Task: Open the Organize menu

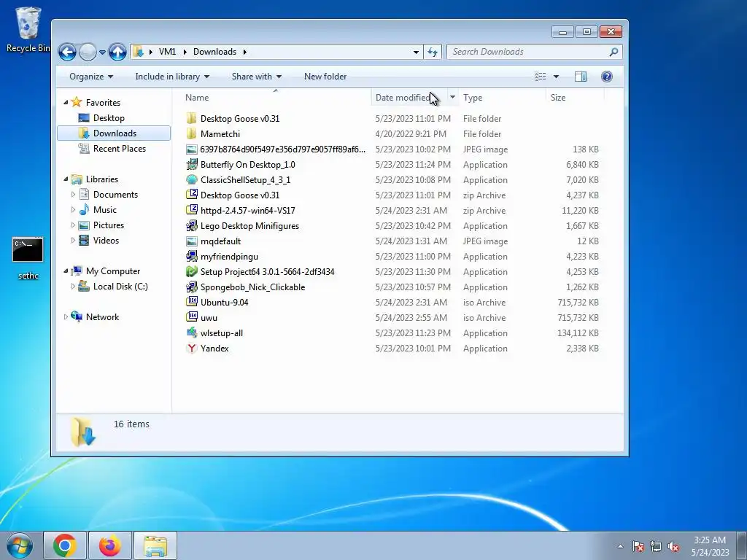Action: pos(91,77)
